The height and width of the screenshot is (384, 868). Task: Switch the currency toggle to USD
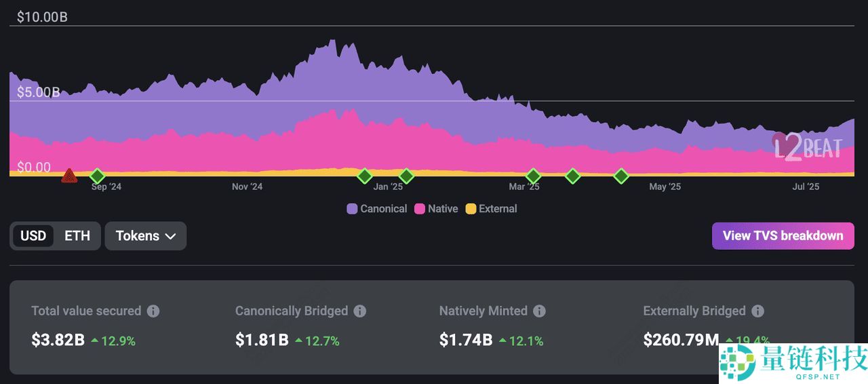33,236
